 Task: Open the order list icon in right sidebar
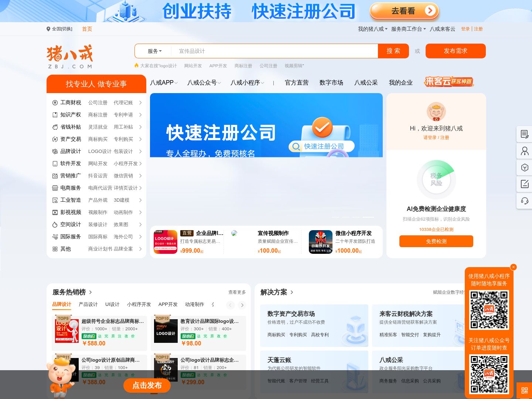pos(525,134)
